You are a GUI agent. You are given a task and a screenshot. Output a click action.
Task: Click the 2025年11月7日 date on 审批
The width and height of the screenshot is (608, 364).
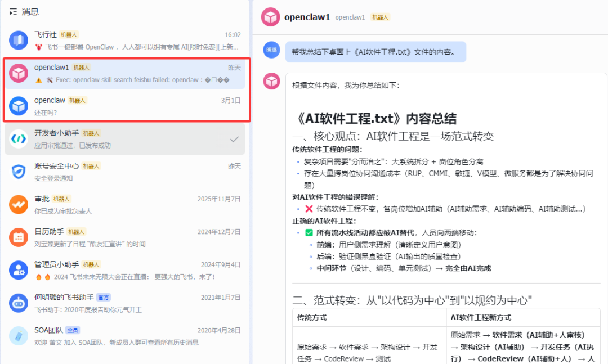point(219,199)
